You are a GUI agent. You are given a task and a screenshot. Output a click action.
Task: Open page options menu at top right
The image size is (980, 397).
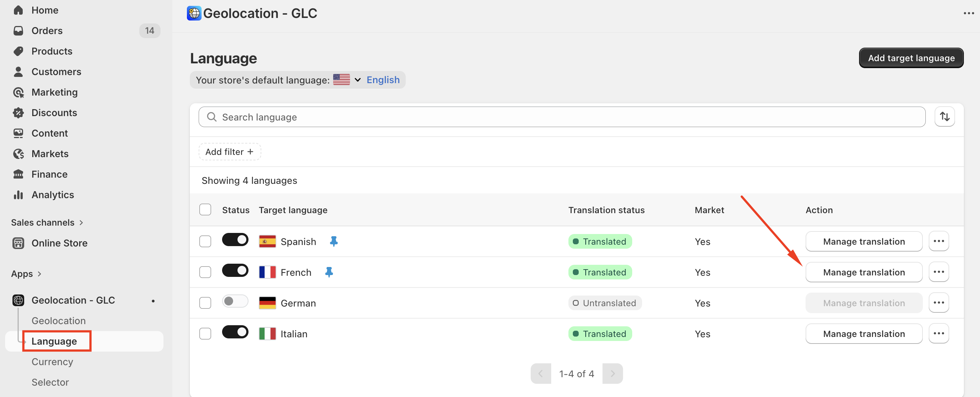pyautogui.click(x=968, y=13)
